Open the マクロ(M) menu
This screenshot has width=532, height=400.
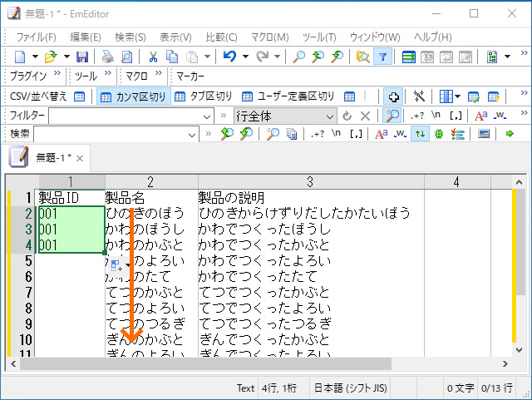269,37
